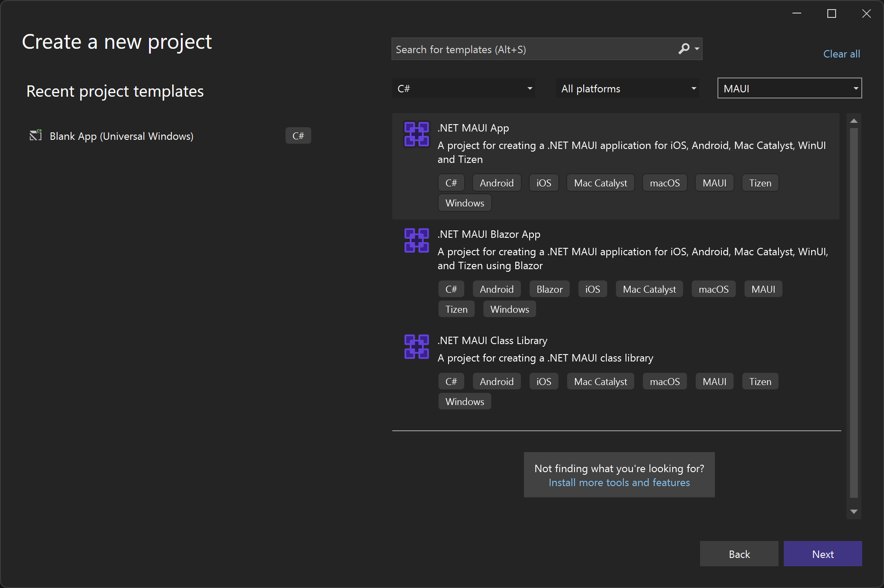Screen dimensions: 884x588
Task: Click the Blazor tag pill
Action: click(x=549, y=289)
